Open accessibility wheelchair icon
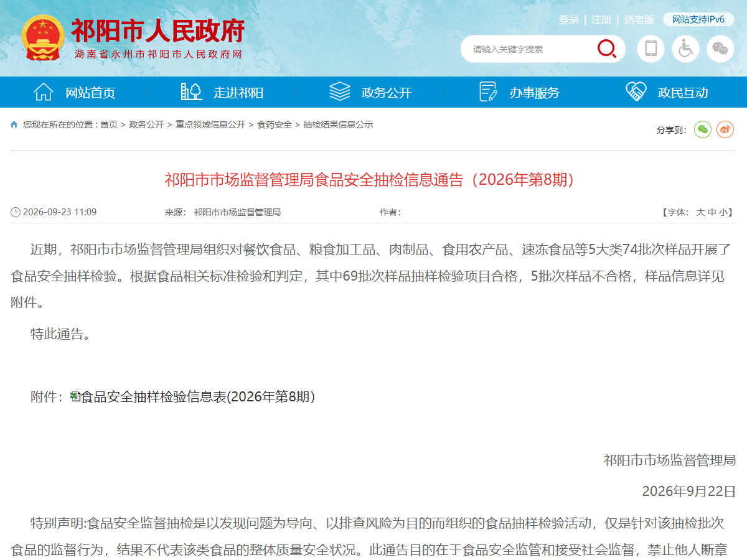Viewport: 747px width, 560px height. 686,49
